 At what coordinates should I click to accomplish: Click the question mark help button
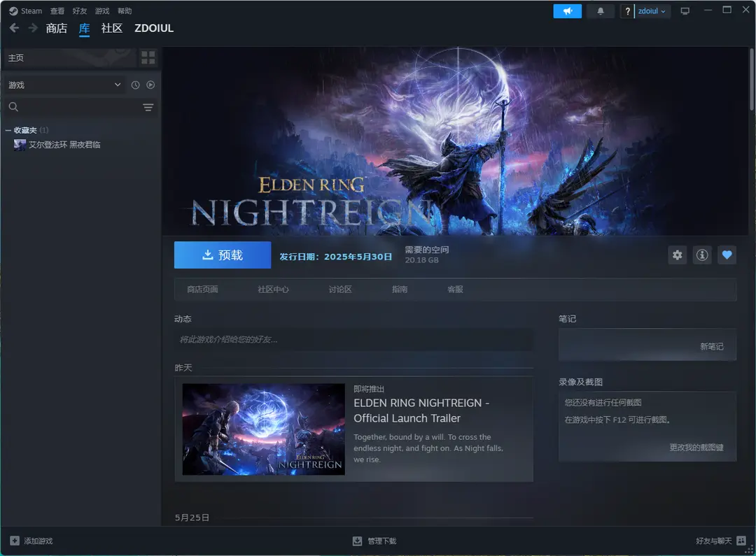coord(626,11)
